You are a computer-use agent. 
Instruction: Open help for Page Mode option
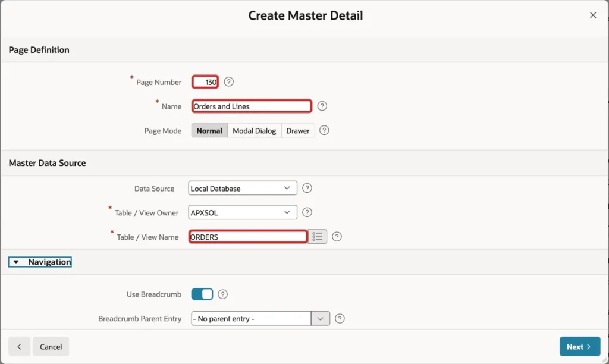tap(324, 130)
